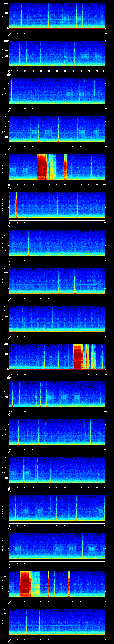This screenshot has width=114, height=644.
Task: Select the bright vertical spike near 41 seconds in 14:59 spectrogram
Action: (75, 280)
